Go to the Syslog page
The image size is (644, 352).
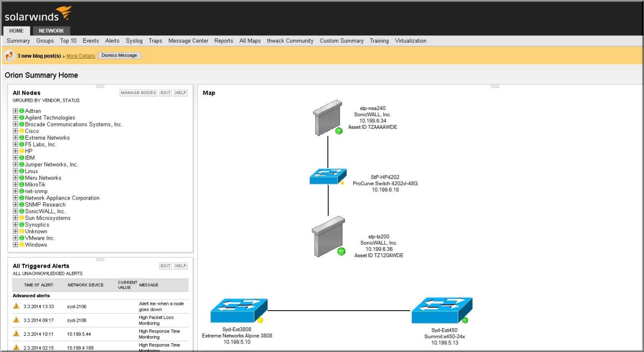tap(134, 41)
